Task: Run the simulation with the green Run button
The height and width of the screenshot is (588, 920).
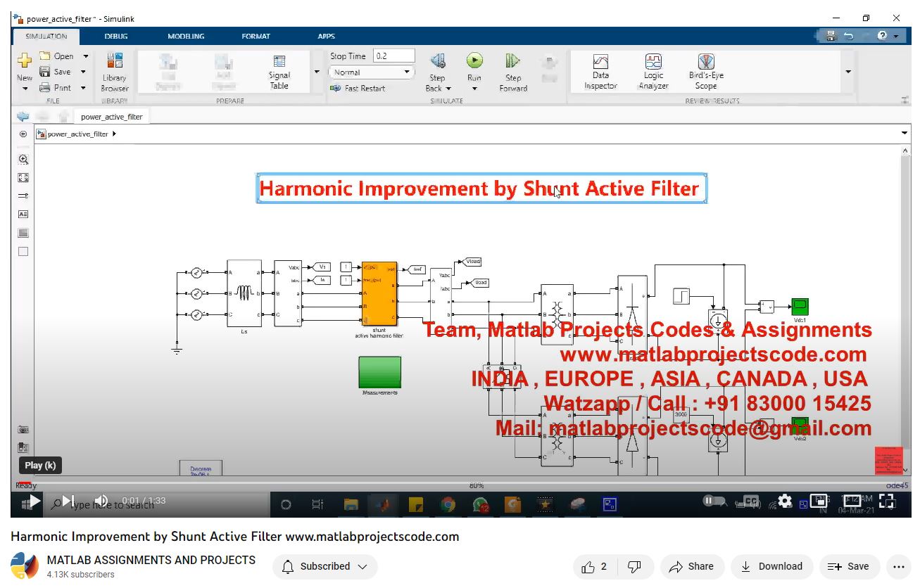Action: 474,60
